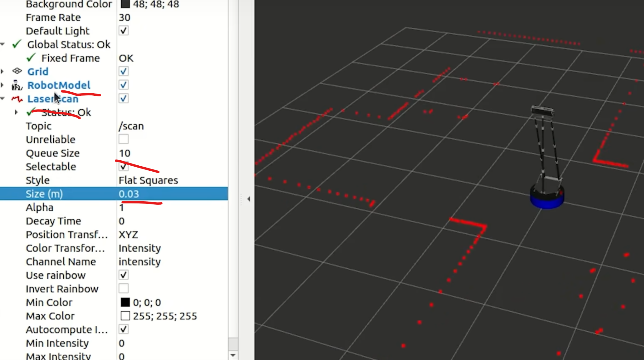The image size is (644, 360).
Task: Click the Global Status green checkmark icon
Action: [x=17, y=44]
